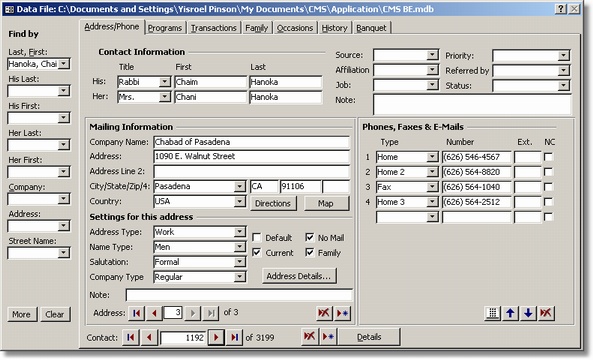Open the Banquet tab
Screen dimensions: 593x360
coord(371,28)
